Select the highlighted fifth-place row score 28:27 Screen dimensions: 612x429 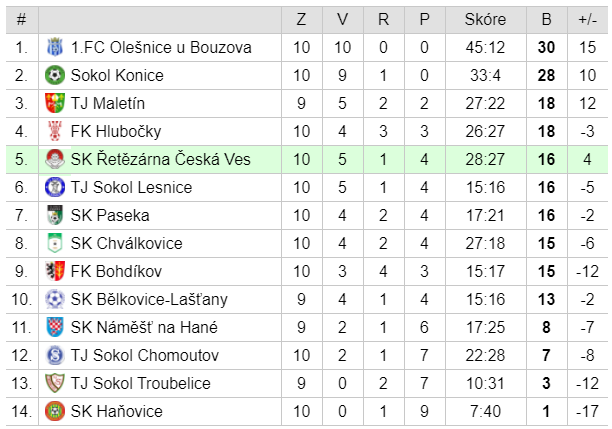[485, 159]
